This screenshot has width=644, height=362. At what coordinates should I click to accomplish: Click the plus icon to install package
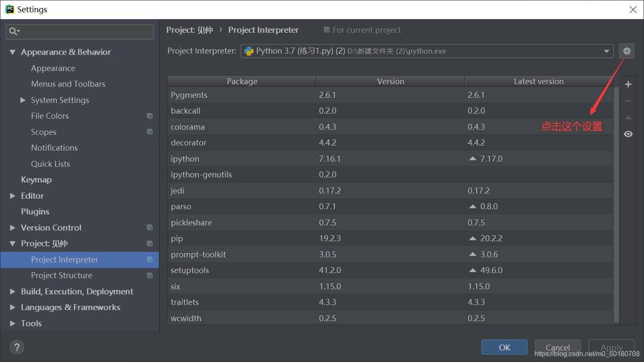628,84
